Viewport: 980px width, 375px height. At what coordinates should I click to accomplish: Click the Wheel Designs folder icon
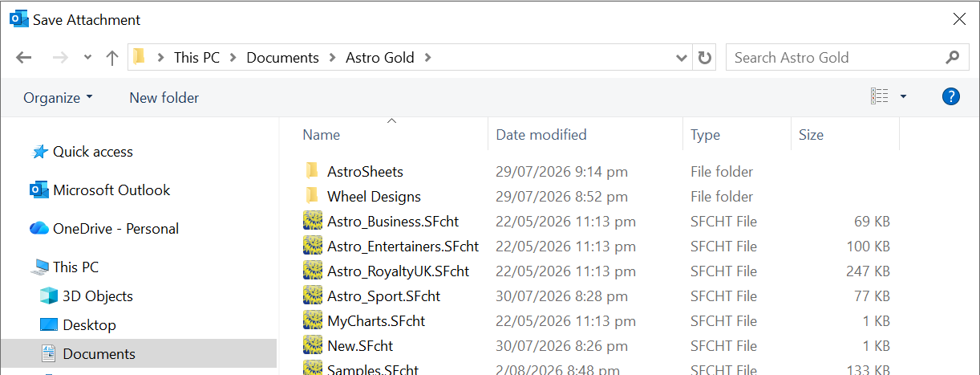[x=312, y=196]
